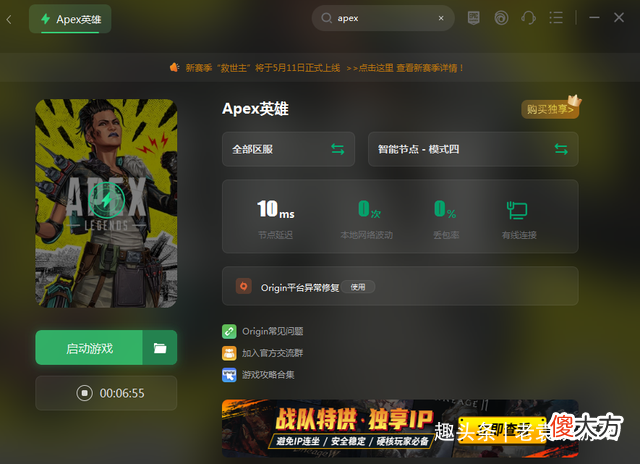This screenshot has width=640, height=464.
Task: Clear the search box text
Action: [x=441, y=18]
